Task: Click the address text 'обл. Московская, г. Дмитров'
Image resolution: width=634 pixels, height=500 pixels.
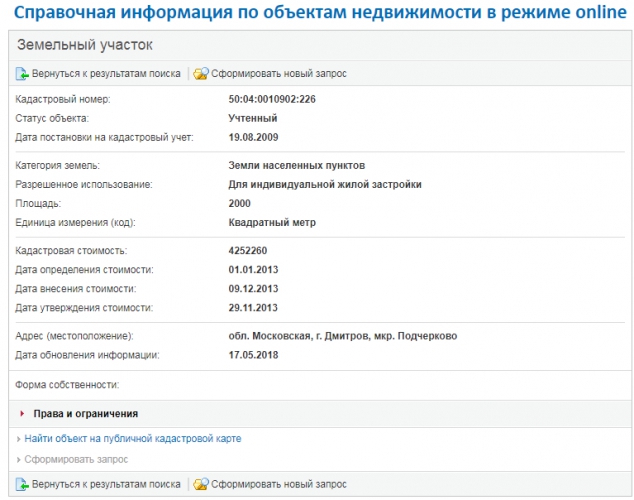Action: (x=297, y=336)
